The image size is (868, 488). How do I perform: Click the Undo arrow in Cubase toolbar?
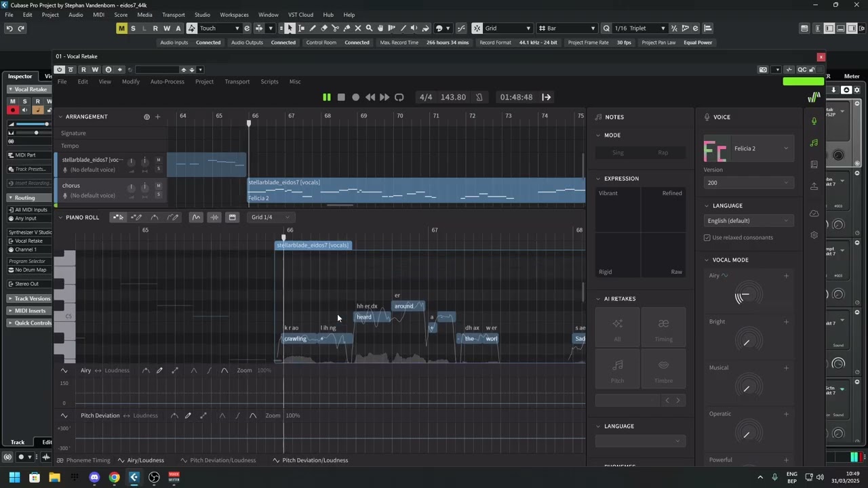pos(9,28)
